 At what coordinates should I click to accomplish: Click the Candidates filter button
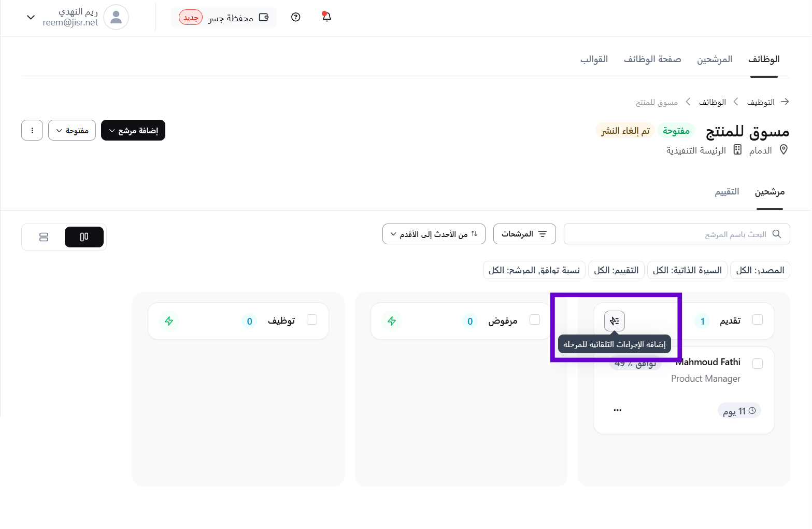[x=524, y=234]
